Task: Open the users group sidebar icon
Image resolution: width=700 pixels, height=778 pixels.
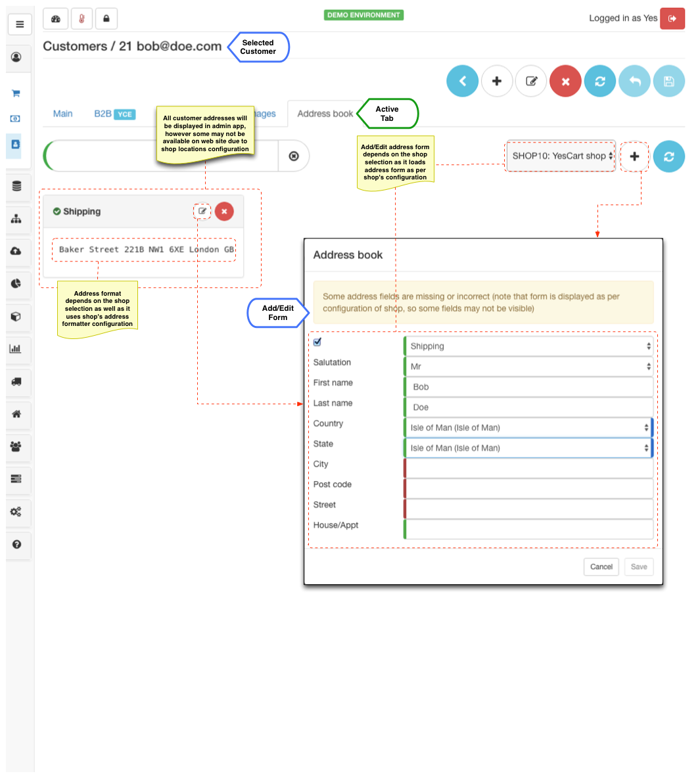Action: click(16, 447)
